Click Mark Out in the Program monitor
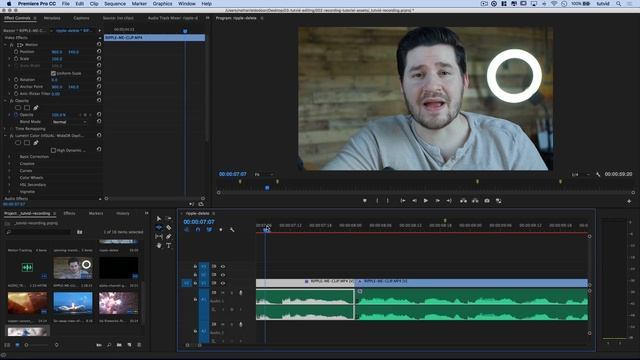 (x=388, y=201)
